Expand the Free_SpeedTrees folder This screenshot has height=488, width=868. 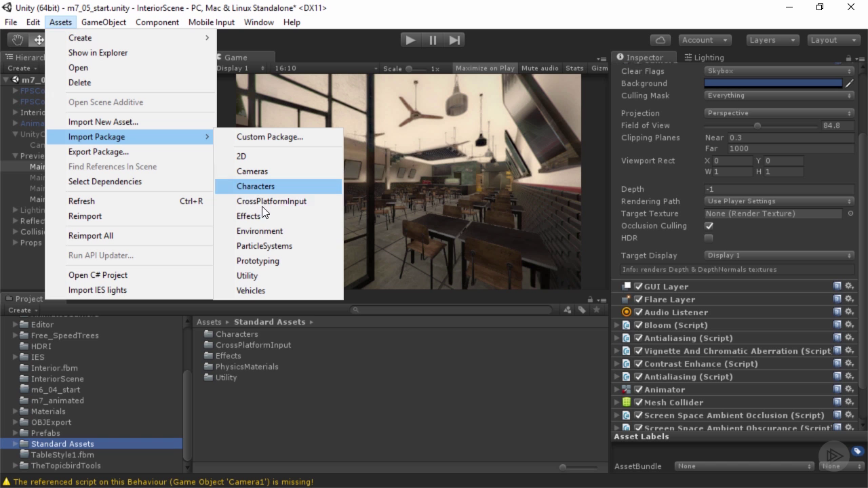point(16,335)
